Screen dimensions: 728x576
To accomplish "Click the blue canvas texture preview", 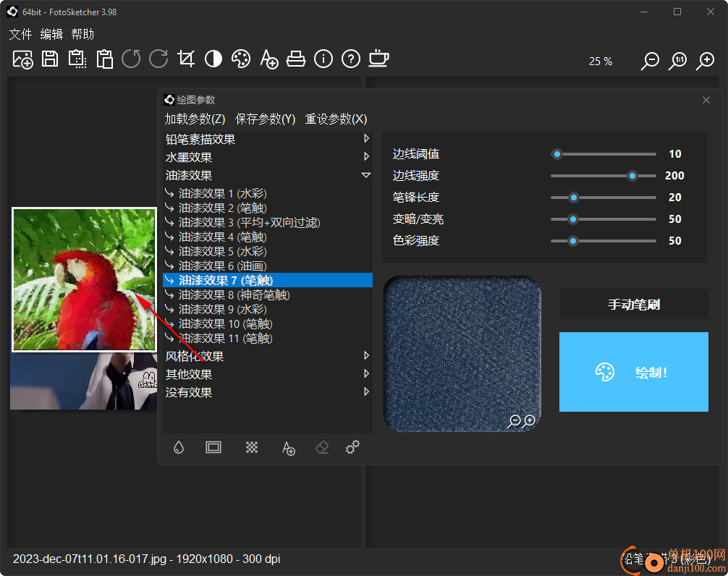I will pos(462,354).
